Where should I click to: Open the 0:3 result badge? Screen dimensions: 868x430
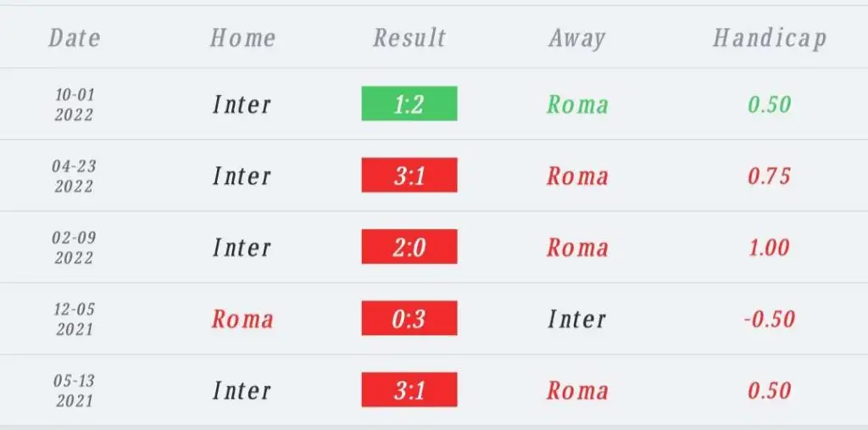409,318
